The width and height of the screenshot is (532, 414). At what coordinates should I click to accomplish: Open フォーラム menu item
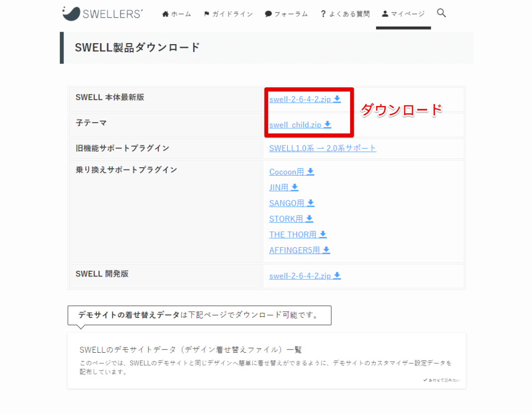(x=286, y=14)
